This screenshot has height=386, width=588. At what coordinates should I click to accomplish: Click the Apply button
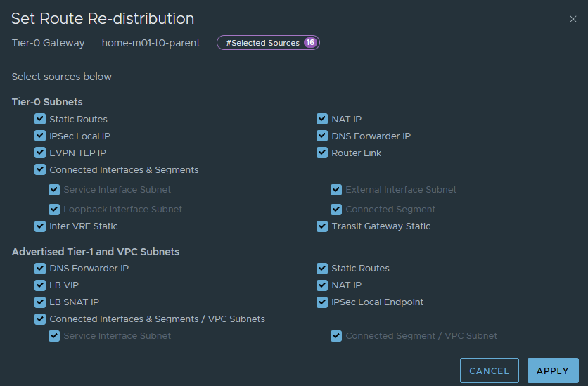[x=552, y=371]
